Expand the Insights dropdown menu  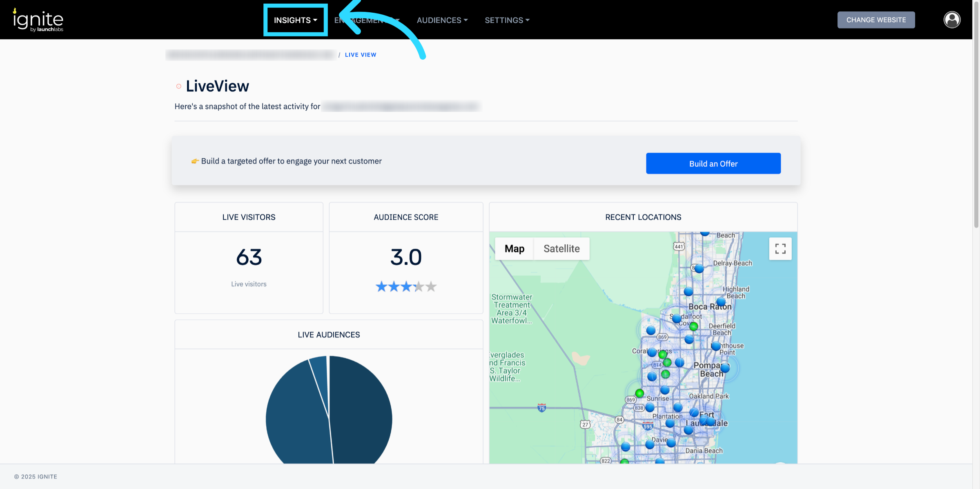295,20
